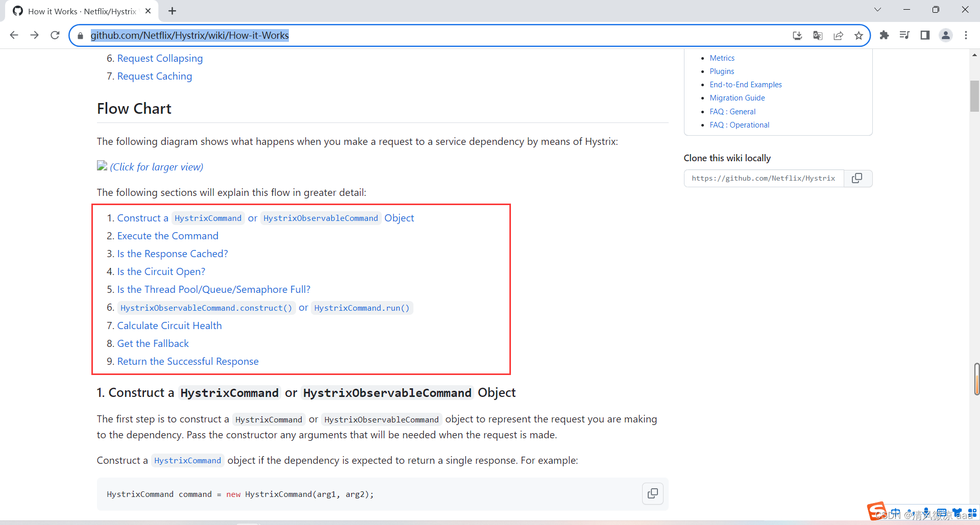
Task: Open the Calculate Circuit Health link
Action: coord(169,326)
